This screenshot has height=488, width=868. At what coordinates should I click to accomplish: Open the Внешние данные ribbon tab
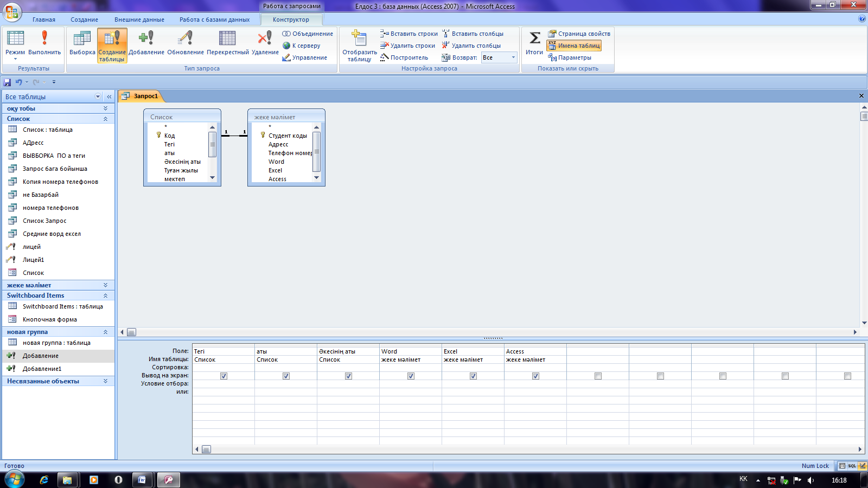click(139, 20)
